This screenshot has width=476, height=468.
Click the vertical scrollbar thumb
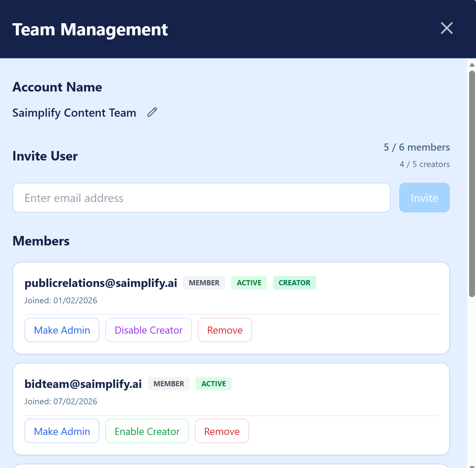pos(472,184)
